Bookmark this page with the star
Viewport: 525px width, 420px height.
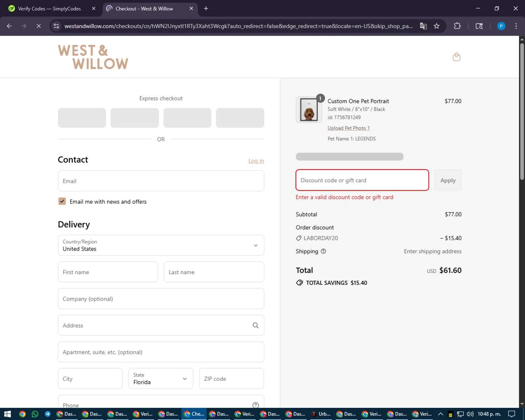point(436,26)
